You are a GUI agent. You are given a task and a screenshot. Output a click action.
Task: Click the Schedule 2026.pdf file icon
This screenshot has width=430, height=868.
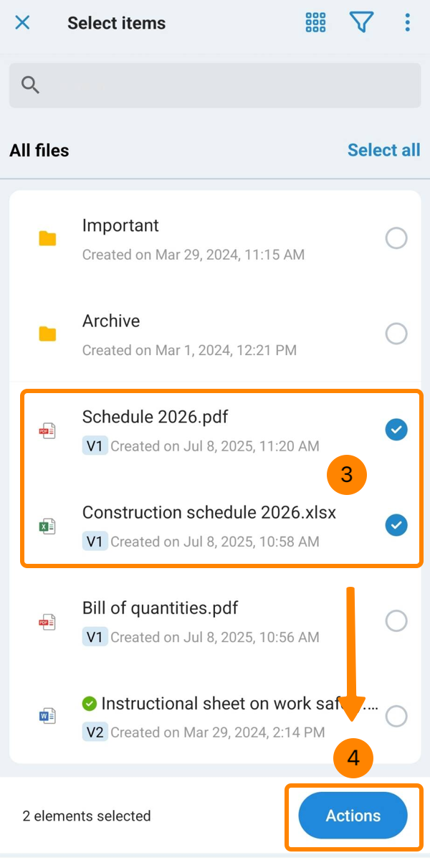click(x=47, y=430)
